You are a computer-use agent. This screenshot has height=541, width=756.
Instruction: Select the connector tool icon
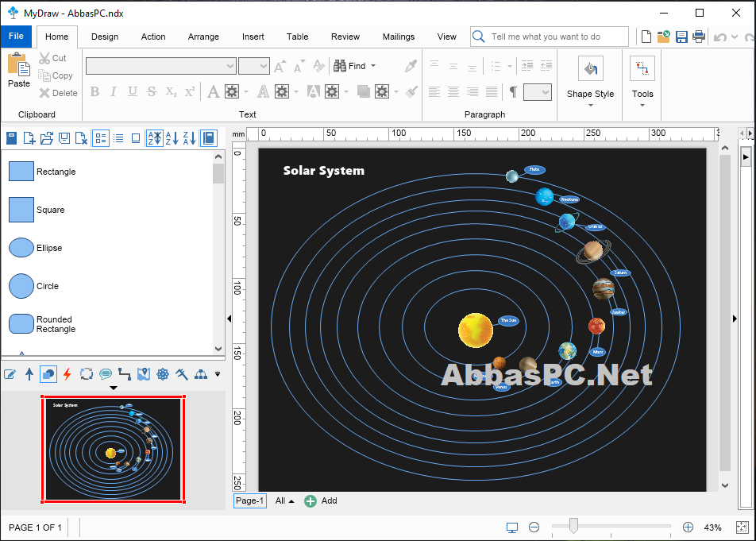point(125,373)
